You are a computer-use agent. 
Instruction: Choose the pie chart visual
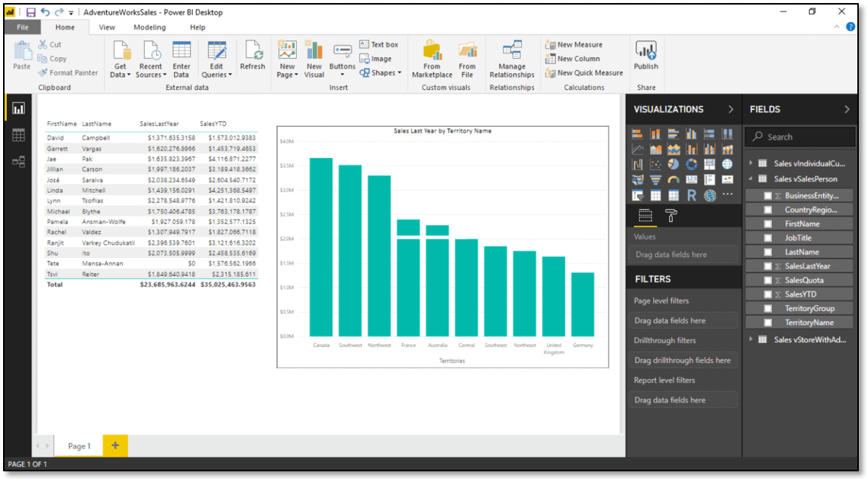(x=674, y=165)
